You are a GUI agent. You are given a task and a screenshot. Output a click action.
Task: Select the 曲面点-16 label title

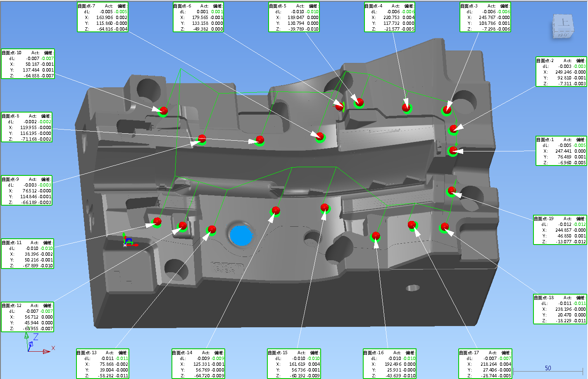coord(374,353)
